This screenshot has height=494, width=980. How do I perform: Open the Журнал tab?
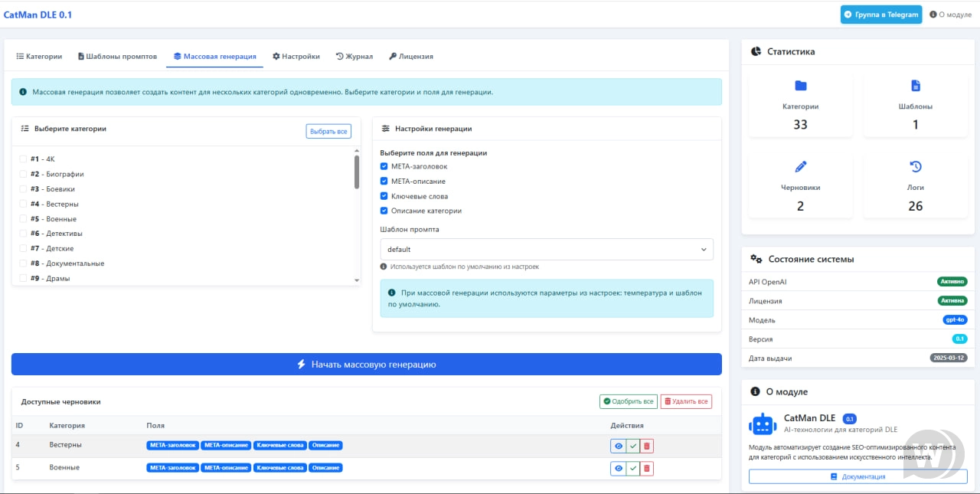tap(354, 57)
